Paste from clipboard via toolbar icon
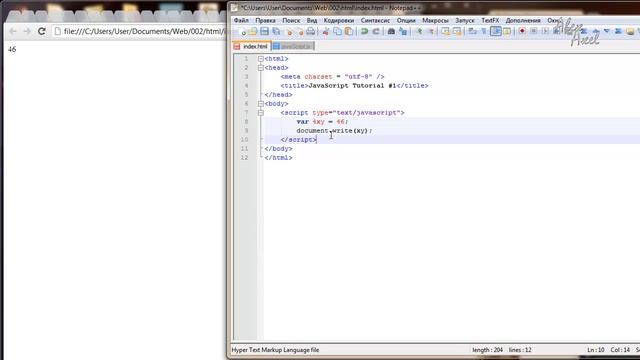This screenshot has width=640, height=360. click(349, 31)
